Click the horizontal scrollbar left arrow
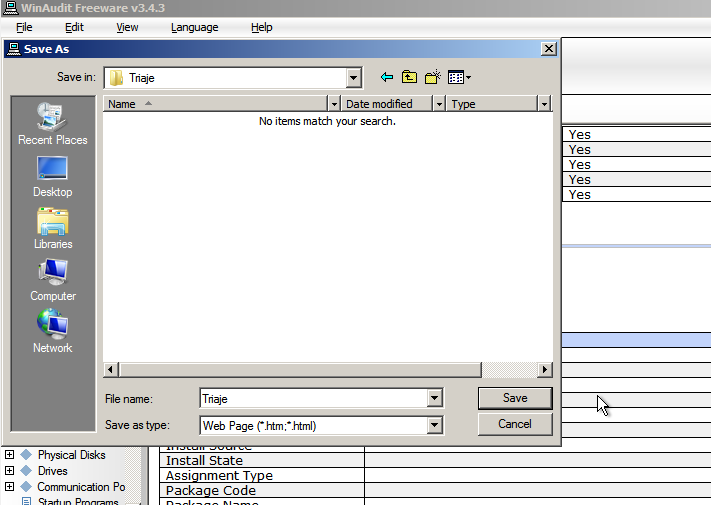 coord(111,369)
